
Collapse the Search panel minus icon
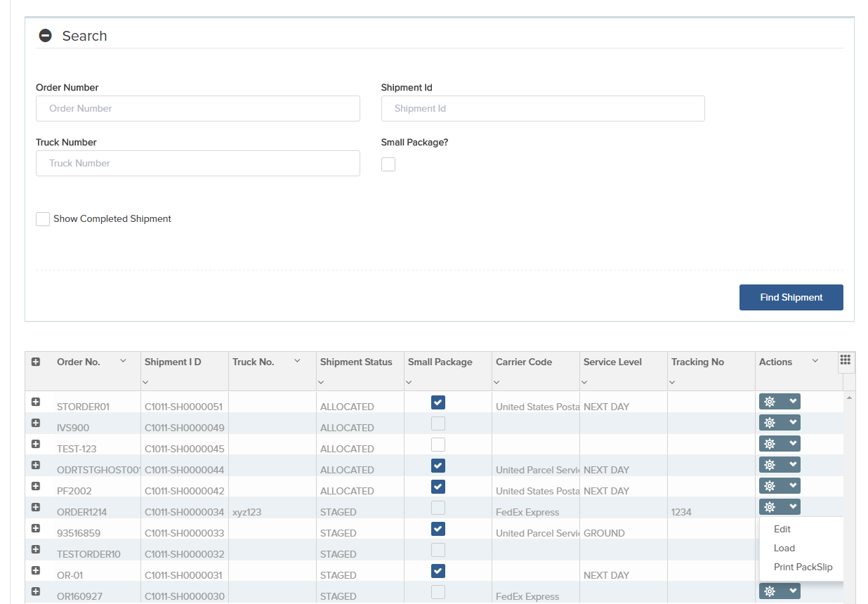(45, 36)
